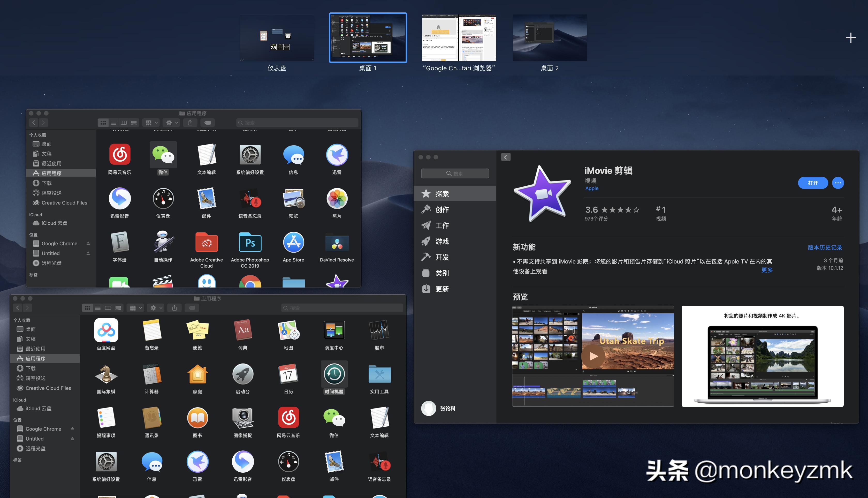Select 游戏 in the App Store sidebar
The image size is (868, 498).
[x=442, y=241]
